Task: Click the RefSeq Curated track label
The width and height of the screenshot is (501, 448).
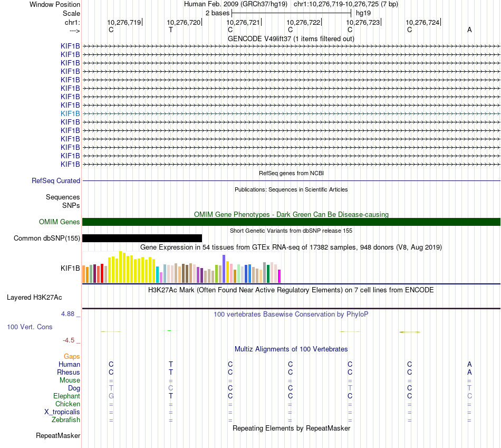Action: point(56,180)
